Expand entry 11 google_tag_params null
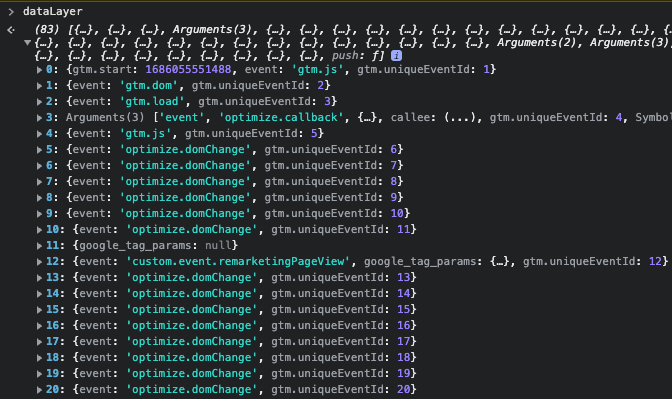 click(x=39, y=246)
